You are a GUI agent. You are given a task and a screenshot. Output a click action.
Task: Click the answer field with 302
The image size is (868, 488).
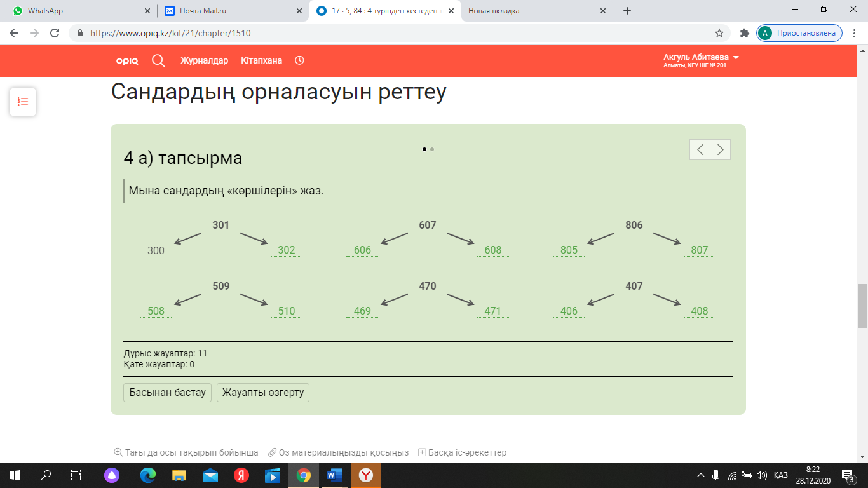[x=287, y=250]
